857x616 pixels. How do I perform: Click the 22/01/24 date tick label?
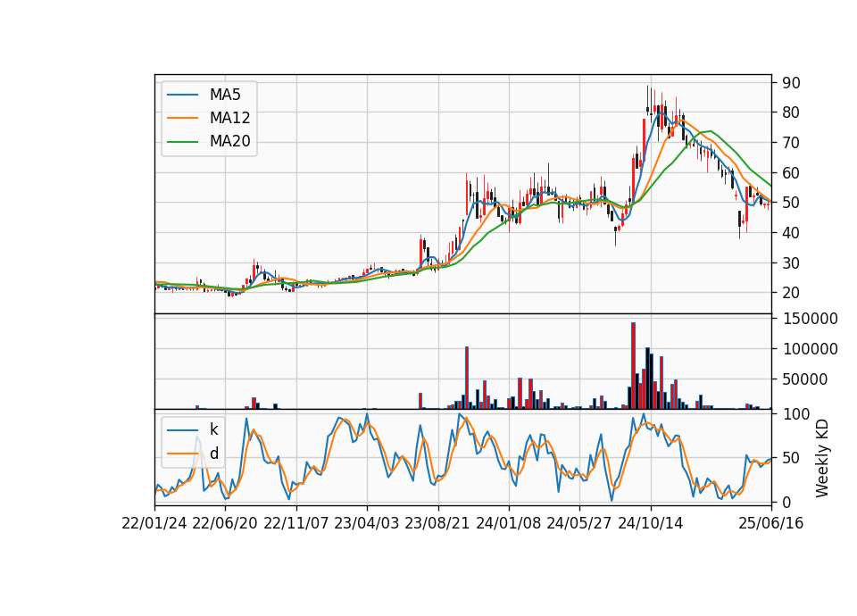(x=154, y=523)
